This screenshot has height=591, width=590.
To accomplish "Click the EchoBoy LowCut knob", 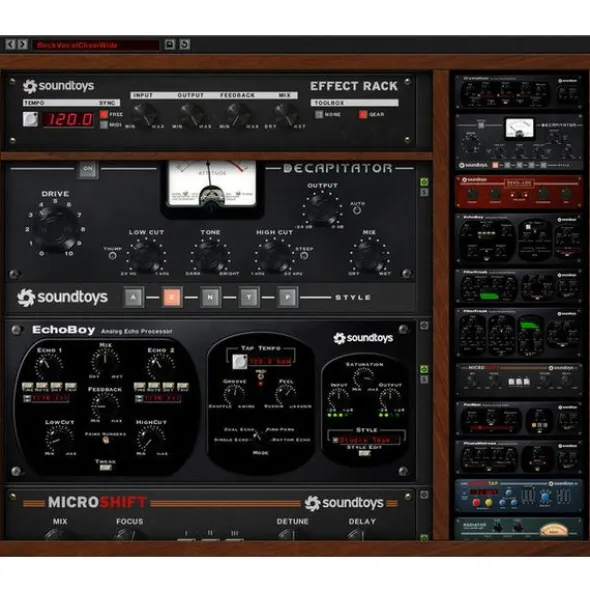I will (59, 439).
